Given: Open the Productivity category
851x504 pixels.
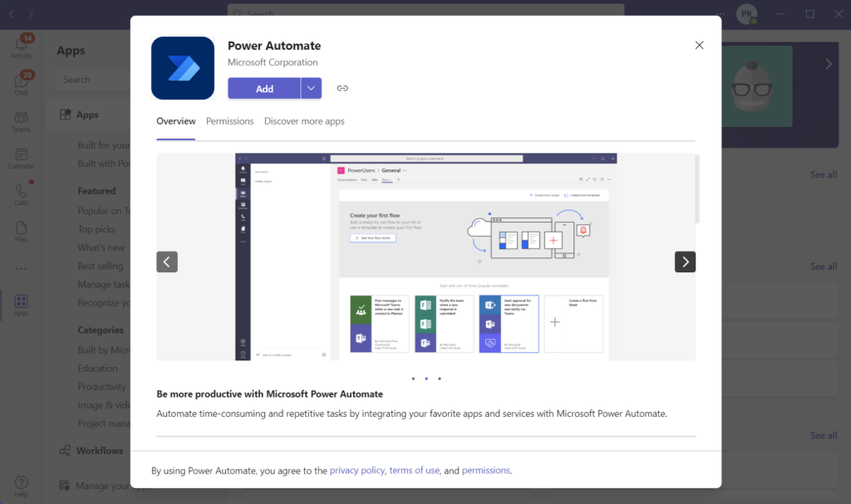Looking at the screenshot, I should click(101, 387).
